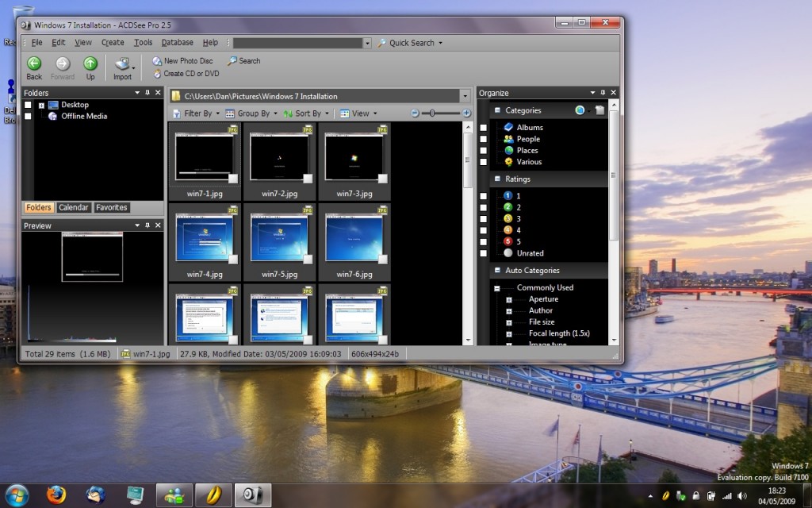The image size is (812, 508).
Task: Close the Folders pane
Action: coord(158,93)
